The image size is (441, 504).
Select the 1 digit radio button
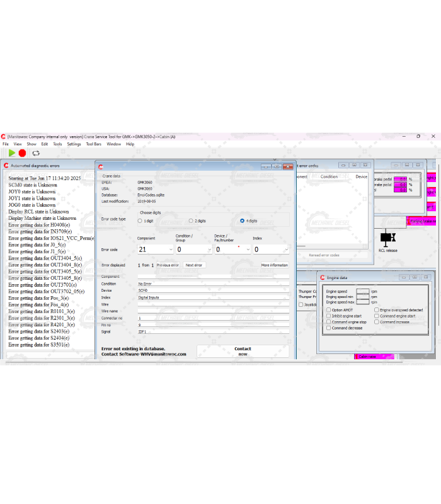point(140,221)
